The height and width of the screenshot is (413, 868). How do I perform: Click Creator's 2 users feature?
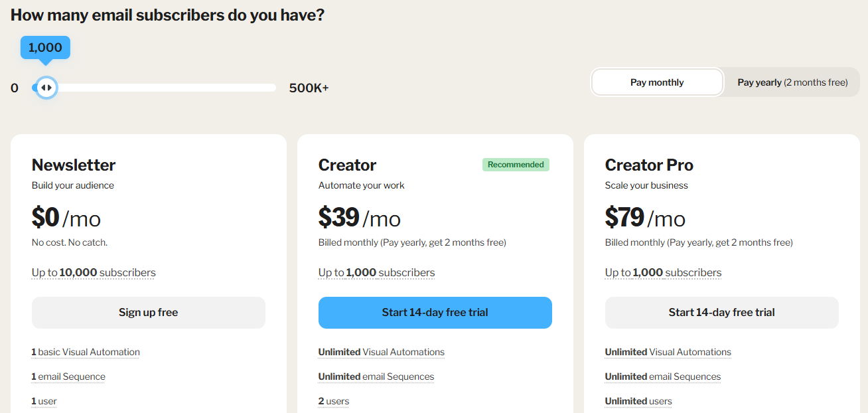click(334, 402)
